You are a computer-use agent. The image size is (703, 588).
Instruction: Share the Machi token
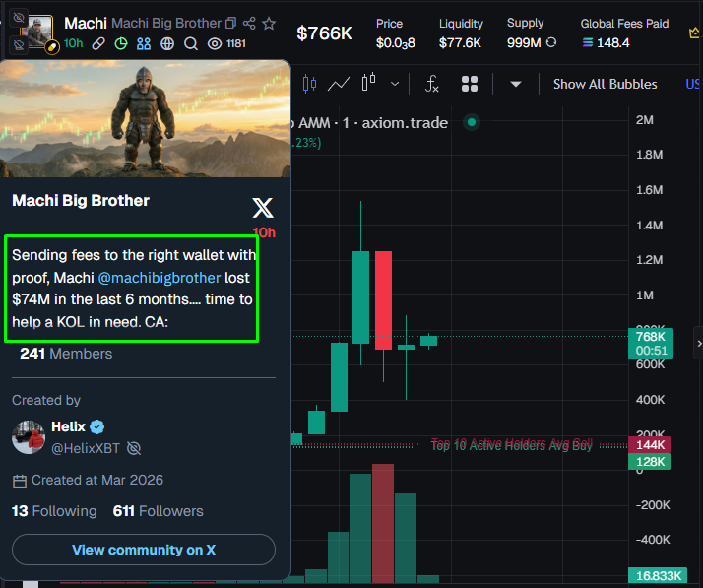(x=249, y=23)
